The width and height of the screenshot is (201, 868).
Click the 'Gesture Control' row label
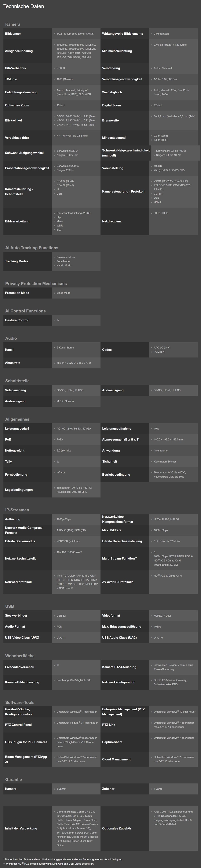17,320
